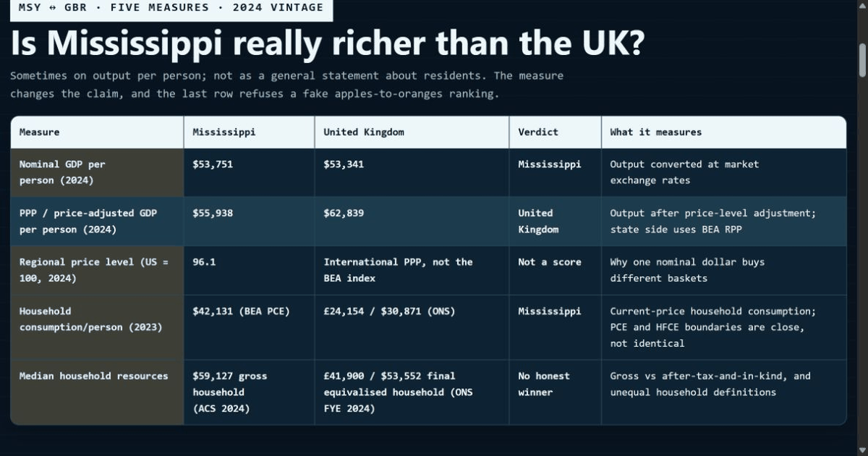The image size is (868, 456).
Task: Click the 'Not a score' verdict cell
Action: (x=556, y=271)
